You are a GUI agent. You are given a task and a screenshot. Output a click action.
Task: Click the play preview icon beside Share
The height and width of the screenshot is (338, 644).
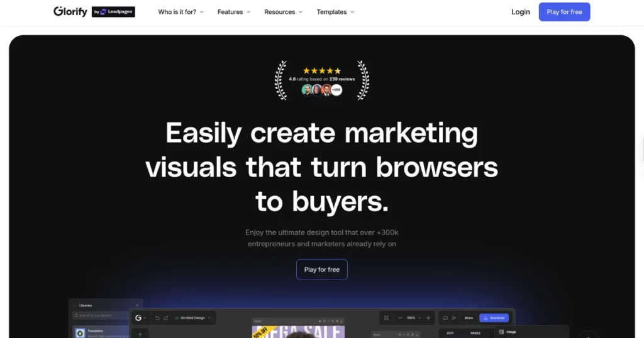point(454,318)
